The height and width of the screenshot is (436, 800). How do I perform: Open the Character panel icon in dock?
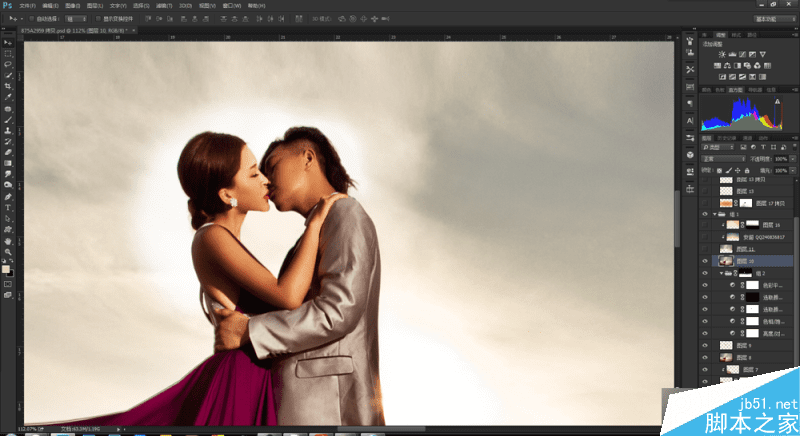coord(690,121)
